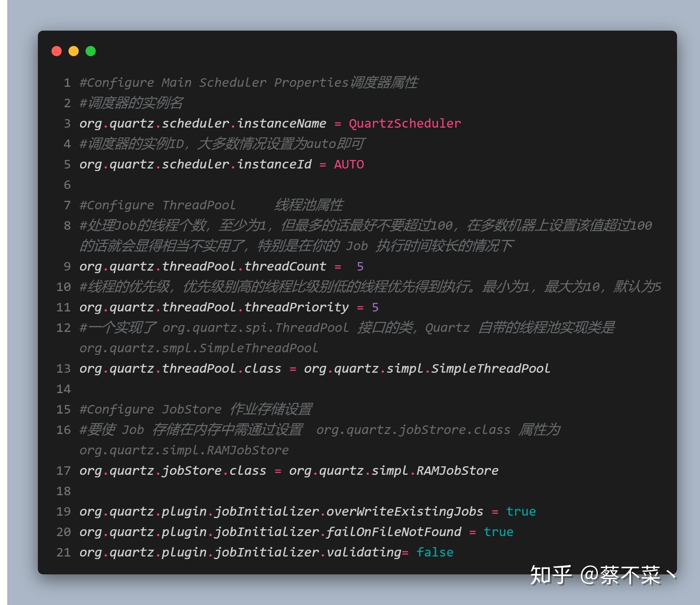Viewport: 700px width, 605px height.
Task: Click the AUTO value on line 5
Action: [x=349, y=164]
